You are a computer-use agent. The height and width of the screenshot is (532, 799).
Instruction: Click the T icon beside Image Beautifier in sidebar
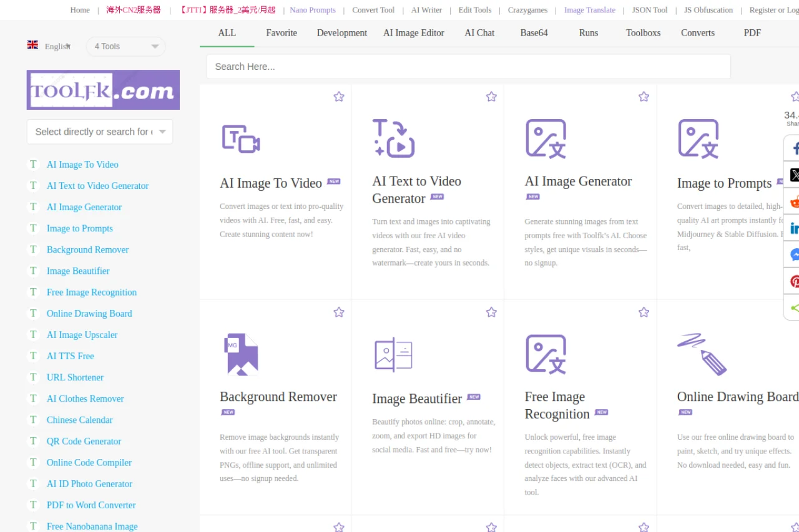click(x=34, y=271)
